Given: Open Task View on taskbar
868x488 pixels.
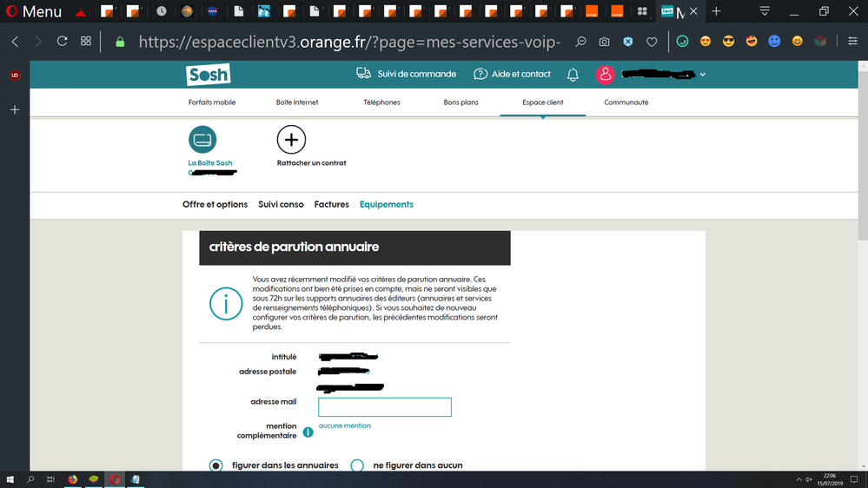Looking at the screenshot, I should [51, 479].
